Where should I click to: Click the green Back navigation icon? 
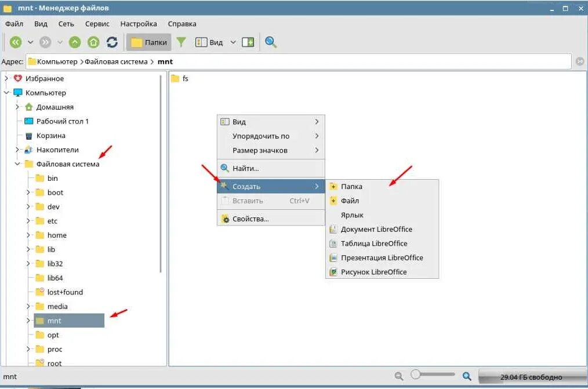(16, 42)
